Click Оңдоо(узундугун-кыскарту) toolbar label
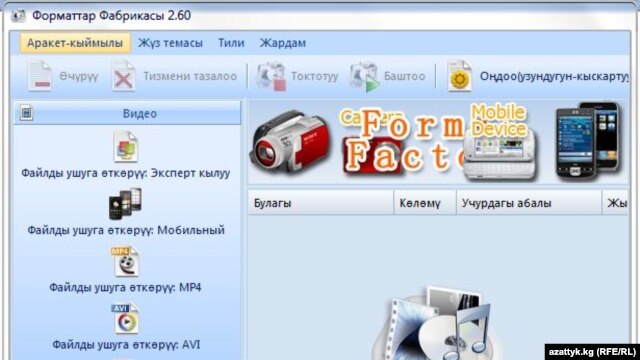Viewport: 640px width, 360px height. [x=554, y=76]
